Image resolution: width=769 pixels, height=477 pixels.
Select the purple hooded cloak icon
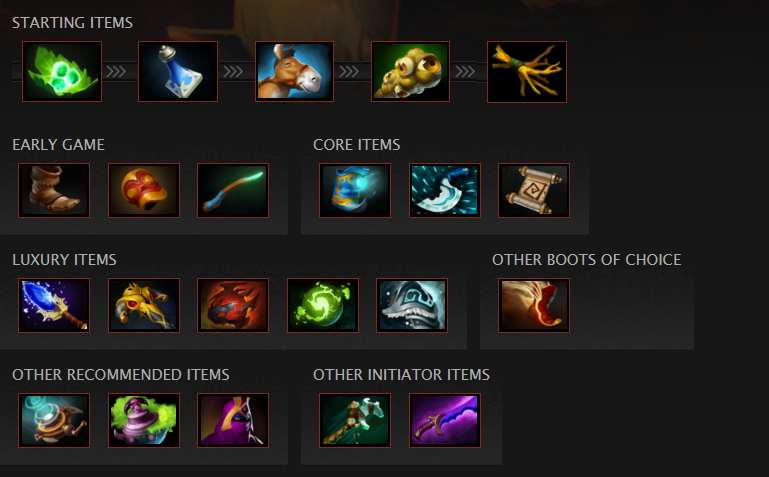[233, 420]
